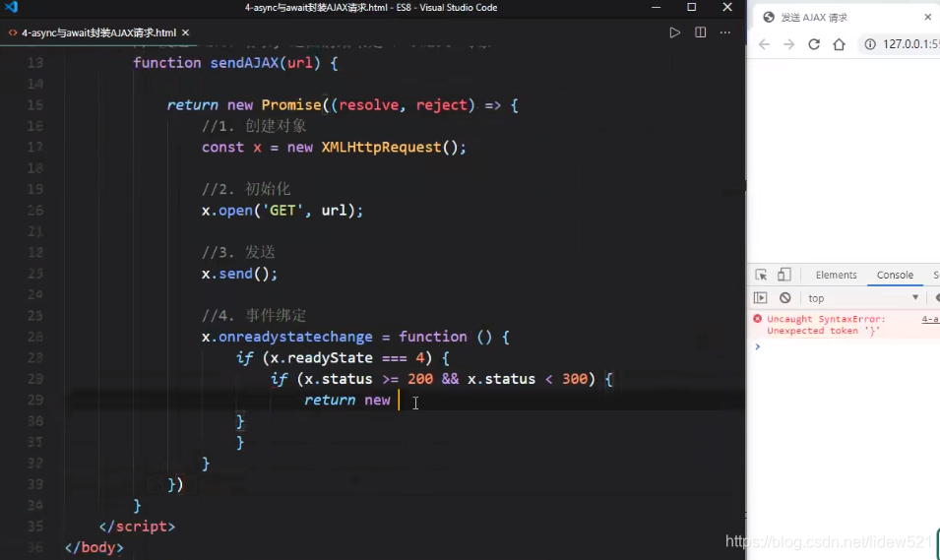Clear the console output
This screenshot has width=940, height=560.
[x=785, y=298]
